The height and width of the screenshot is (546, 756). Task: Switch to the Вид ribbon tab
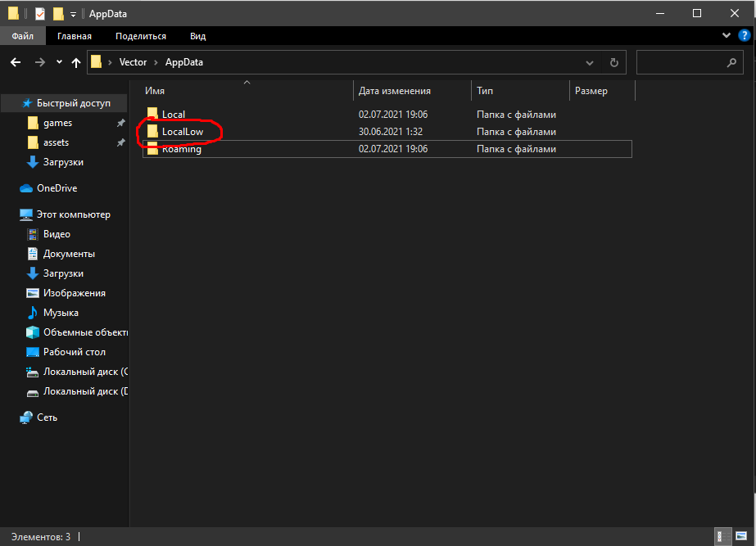pyautogui.click(x=197, y=36)
